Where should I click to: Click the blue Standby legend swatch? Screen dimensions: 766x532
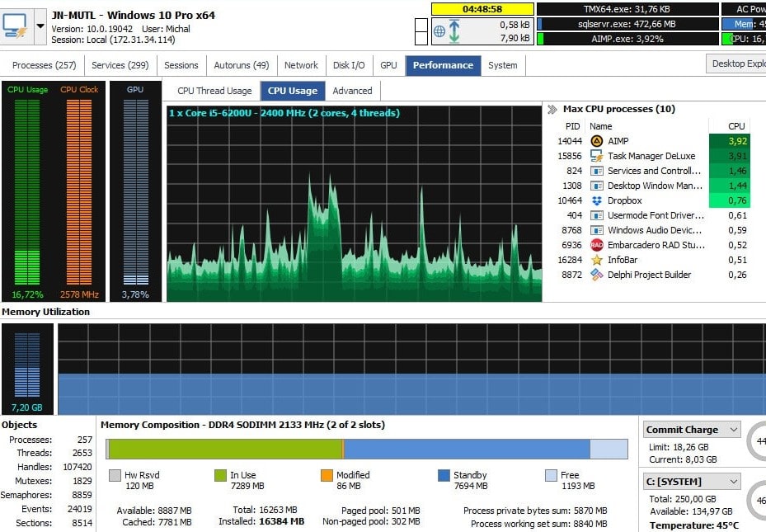point(444,475)
